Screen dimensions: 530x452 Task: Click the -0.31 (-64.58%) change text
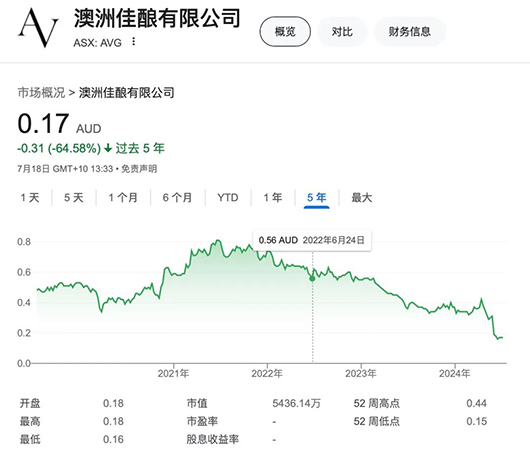point(59,148)
